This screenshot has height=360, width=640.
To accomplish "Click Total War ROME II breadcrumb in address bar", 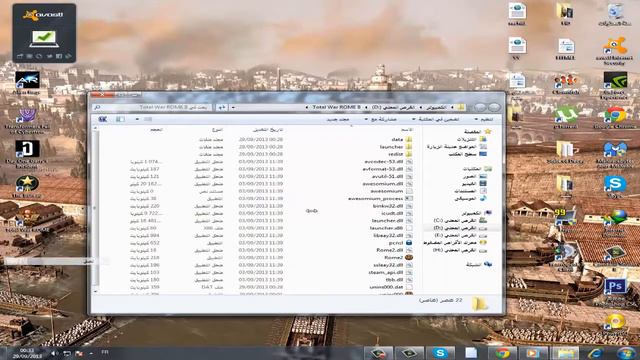I will coord(336,107).
